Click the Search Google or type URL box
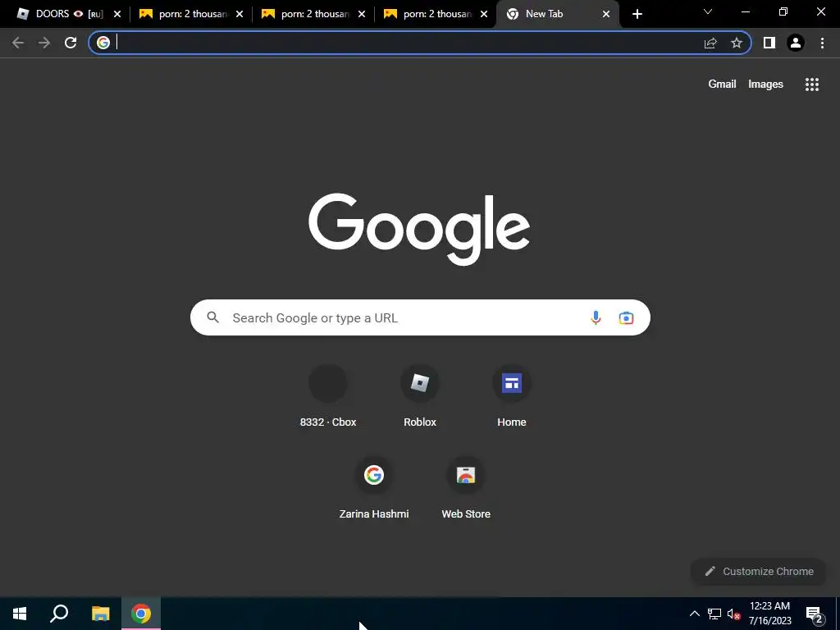Screen dimensions: 840x630 (420, 317)
